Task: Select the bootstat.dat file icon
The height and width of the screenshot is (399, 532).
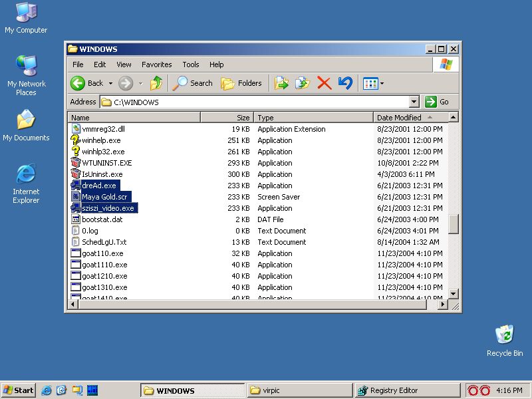Action: pyautogui.click(x=76, y=219)
